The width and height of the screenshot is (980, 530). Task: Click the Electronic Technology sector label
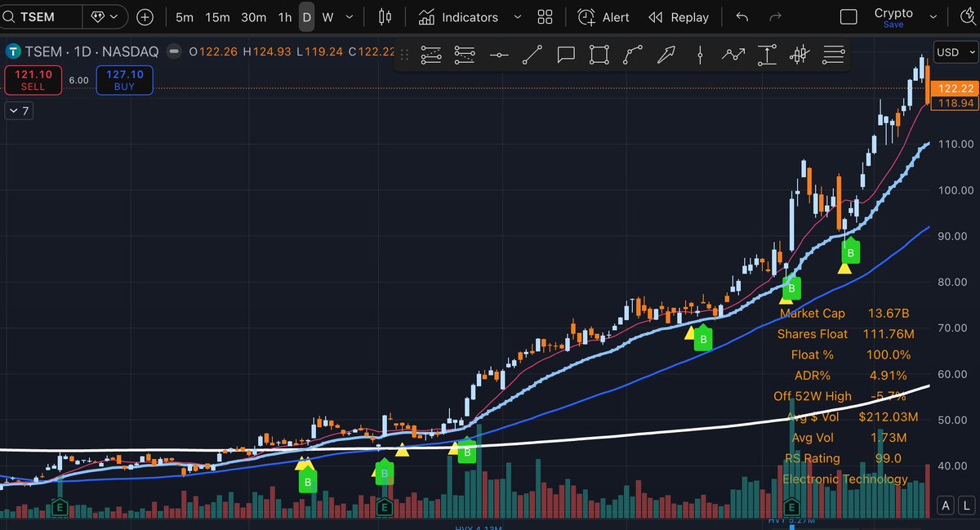845,479
